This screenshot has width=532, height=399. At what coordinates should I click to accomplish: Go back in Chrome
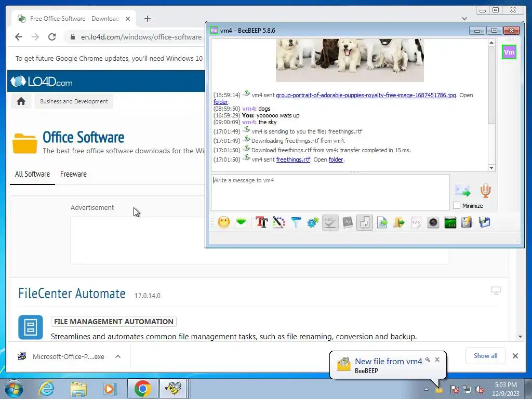click(x=19, y=37)
